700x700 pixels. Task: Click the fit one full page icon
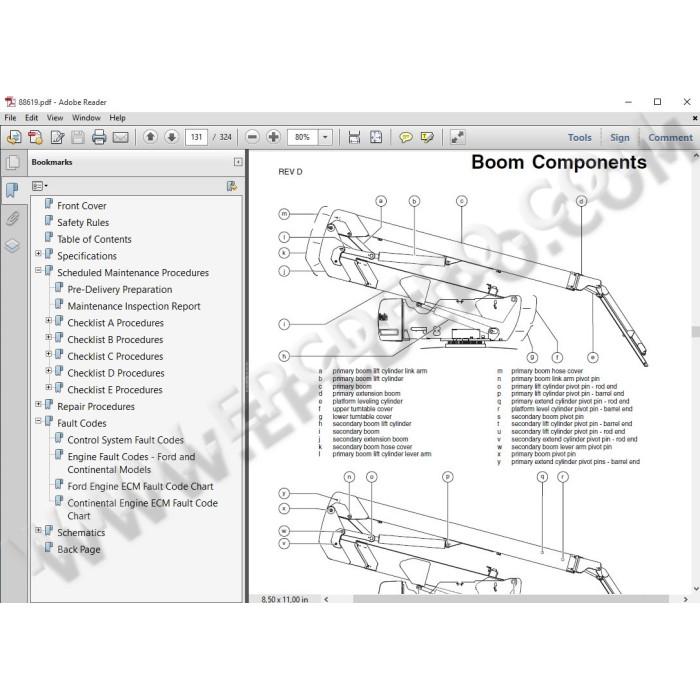pyautogui.click(x=376, y=137)
